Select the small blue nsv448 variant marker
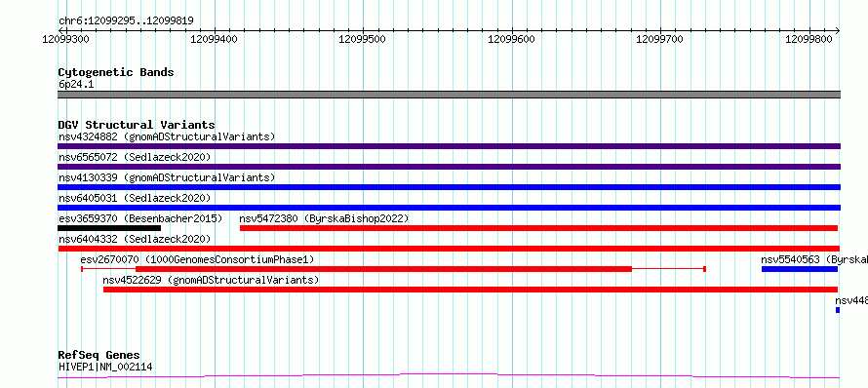868x388 pixels. click(838, 310)
